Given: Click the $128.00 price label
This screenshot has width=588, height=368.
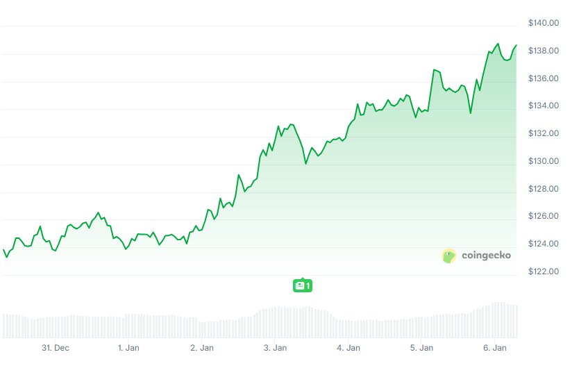Looking at the screenshot, I should pyautogui.click(x=544, y=189).
